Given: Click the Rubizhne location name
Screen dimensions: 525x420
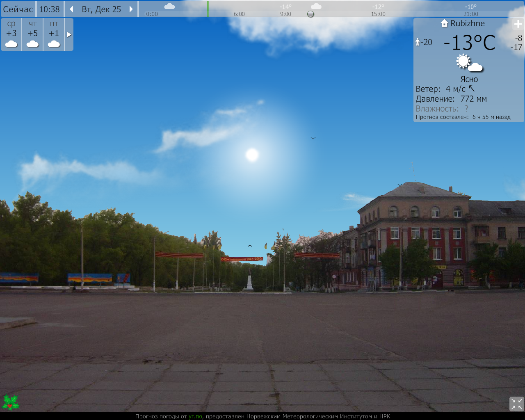Looking at the screenshot, I should 468,23.
